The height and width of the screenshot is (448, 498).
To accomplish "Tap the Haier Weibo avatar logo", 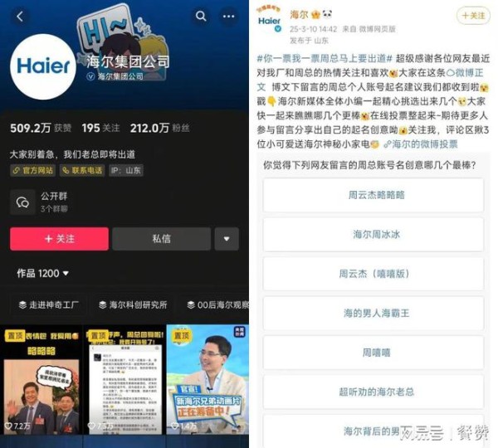I will point(269,20).
